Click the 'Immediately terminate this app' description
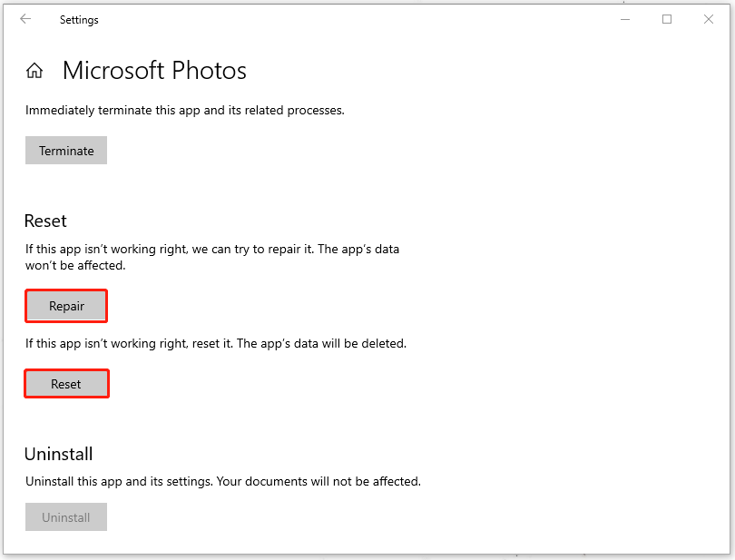This screenshot has width=735, height=560. (x=184, y=110)
